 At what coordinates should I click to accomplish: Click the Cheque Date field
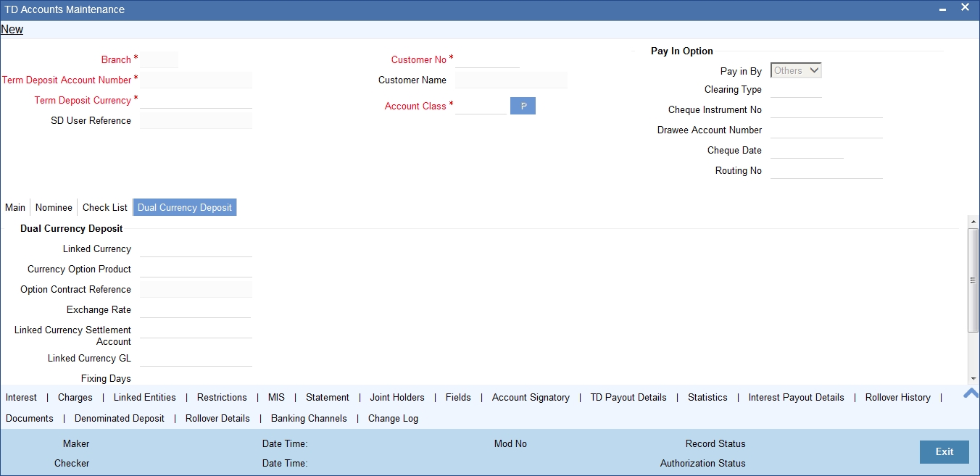point(807,151)
